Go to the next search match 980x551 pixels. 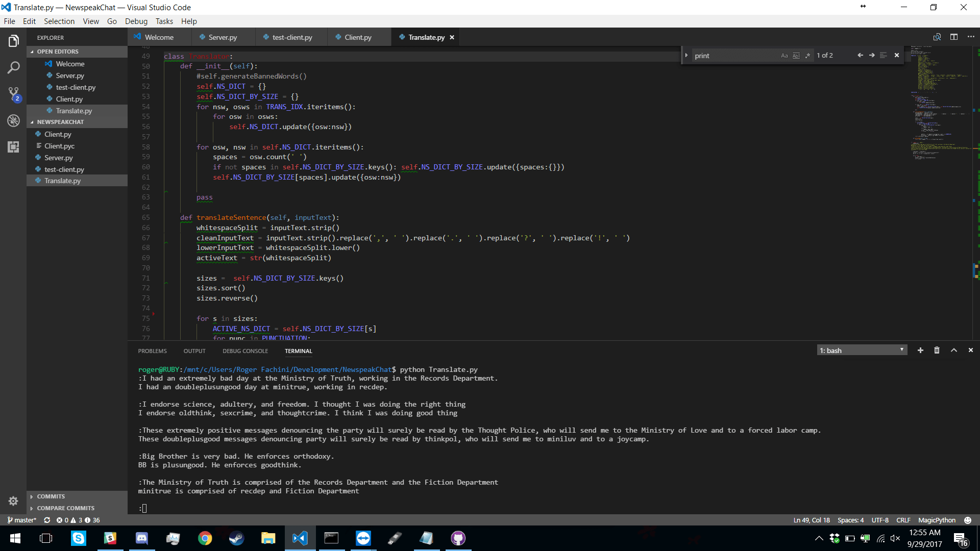tap(872, 55)
